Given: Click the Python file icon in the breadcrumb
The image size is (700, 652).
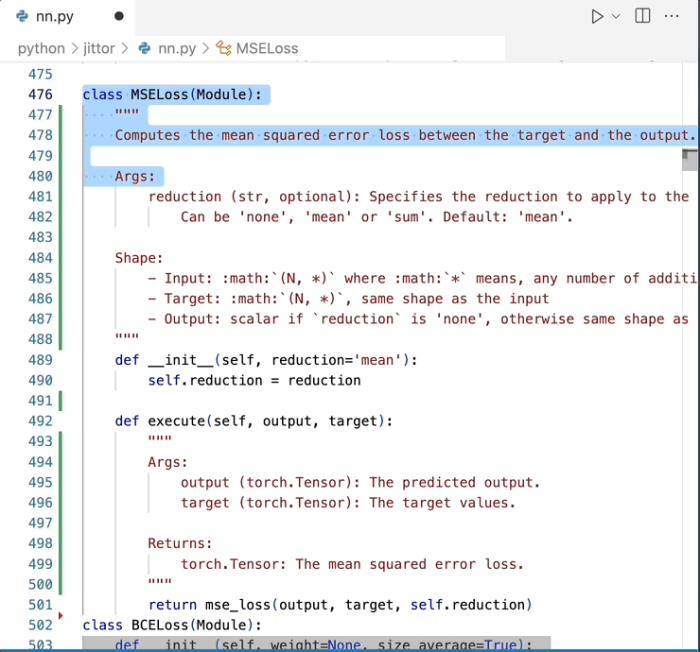Looking at the screenshot, I should pos(144,48).
